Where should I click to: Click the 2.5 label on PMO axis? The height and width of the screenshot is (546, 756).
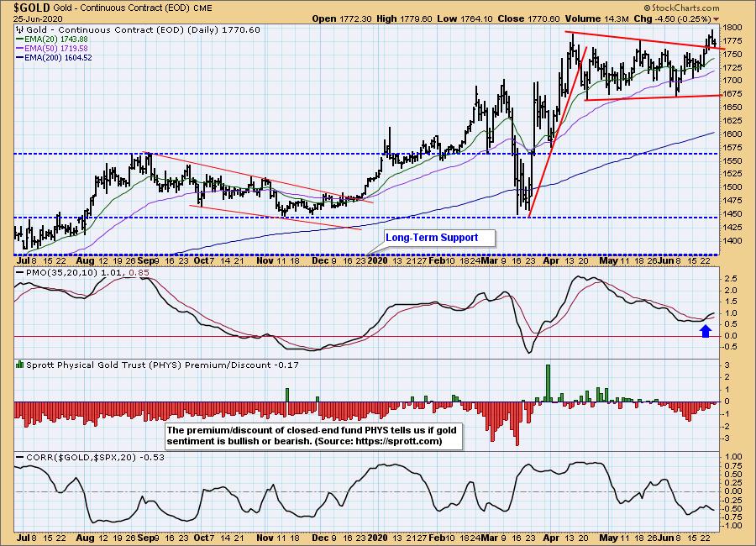pos(731,279)
